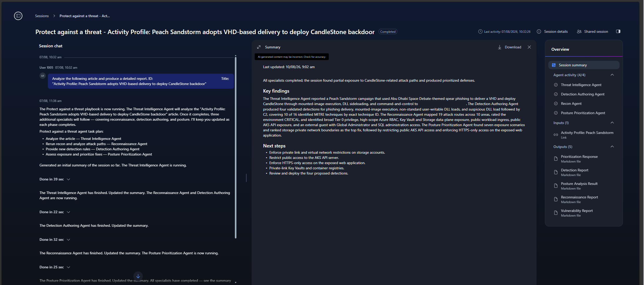Click Posture Prioritization Agent check icon
Viewport: 644px width, 285px height.
pyautogui.click(x=556, y=113)
